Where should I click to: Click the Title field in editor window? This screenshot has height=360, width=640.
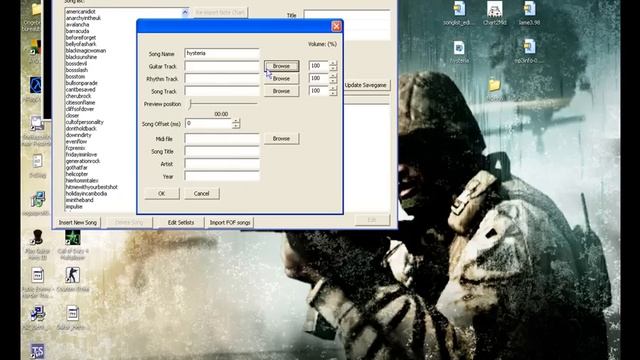[347, 15]
